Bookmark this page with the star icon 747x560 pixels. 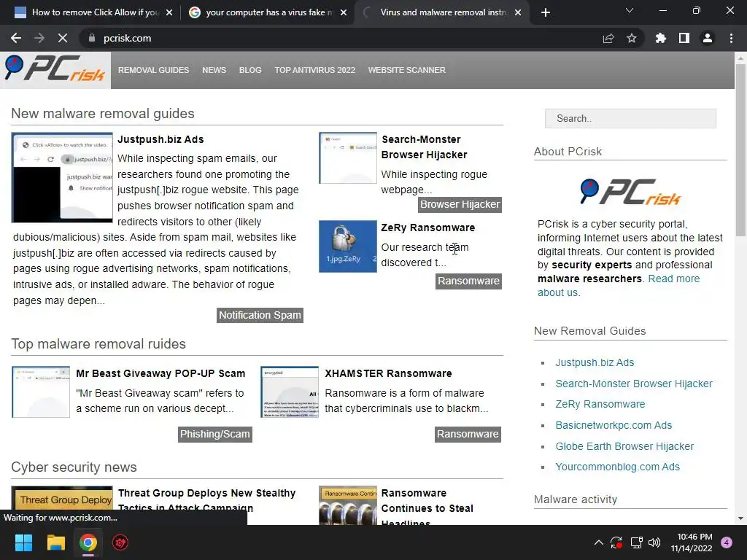[x=632, y=38]
